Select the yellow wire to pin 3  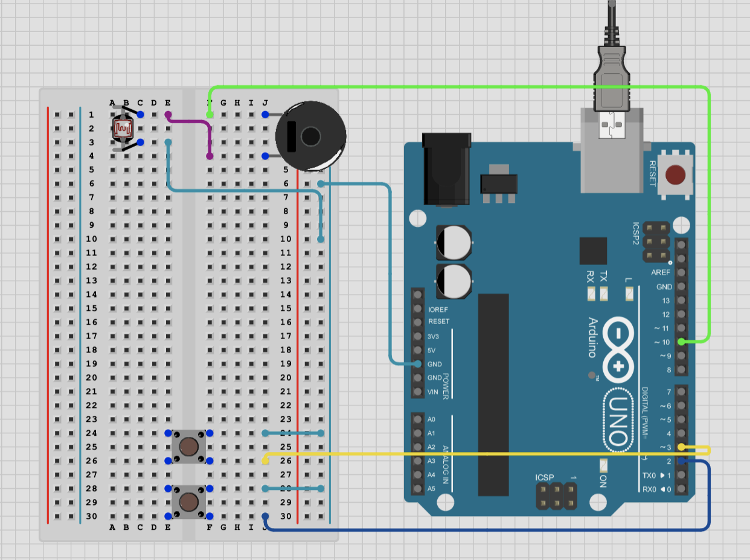[483, 453]
